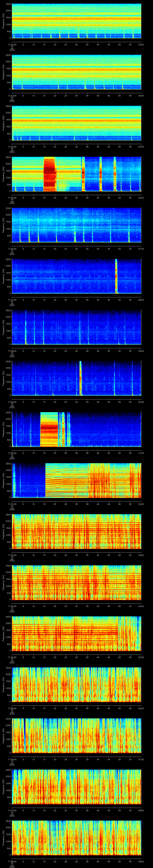Click the 17:27:00 start time label
Viewport: 153px width, 868px height.
click(12, 300)
